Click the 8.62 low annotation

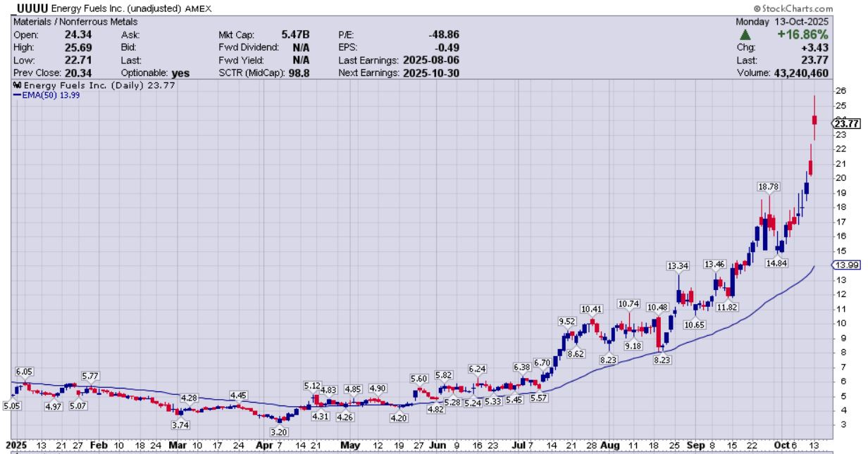point(576,354)
